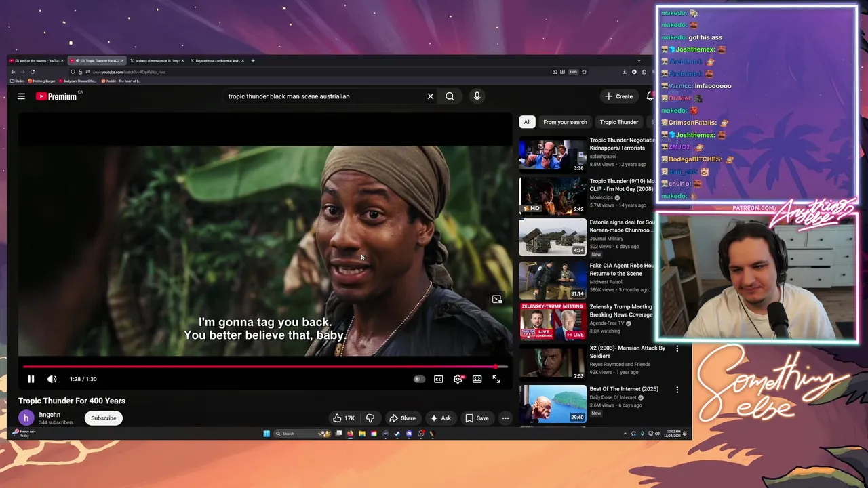This screenshot has height=488, width=868.
Task: Toggle closed captions (CC) on the player
Action: point(439,379)
